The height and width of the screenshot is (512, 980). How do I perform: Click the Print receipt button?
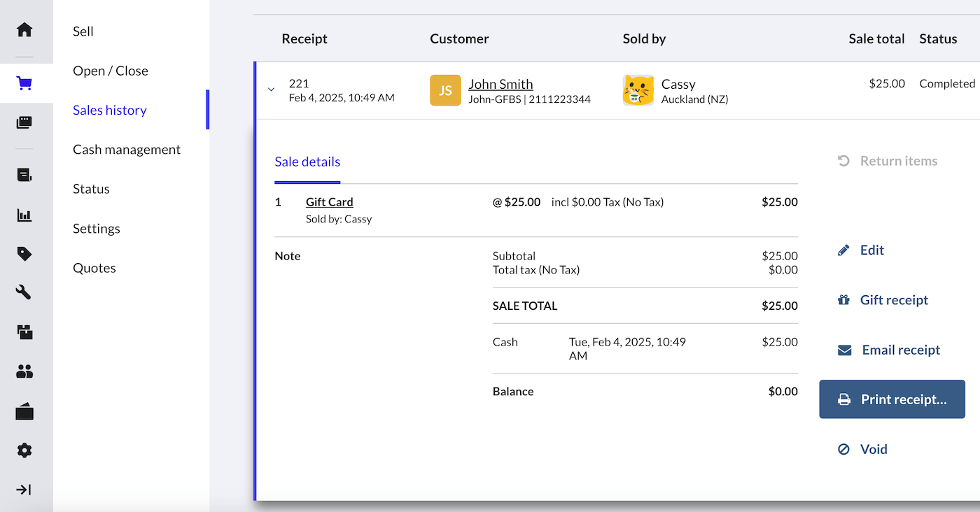point(892,399)
